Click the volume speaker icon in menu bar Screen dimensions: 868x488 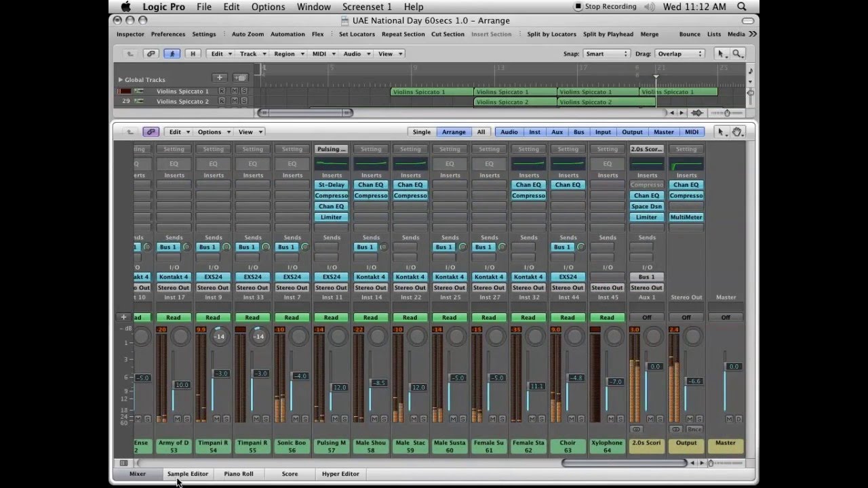650,7
